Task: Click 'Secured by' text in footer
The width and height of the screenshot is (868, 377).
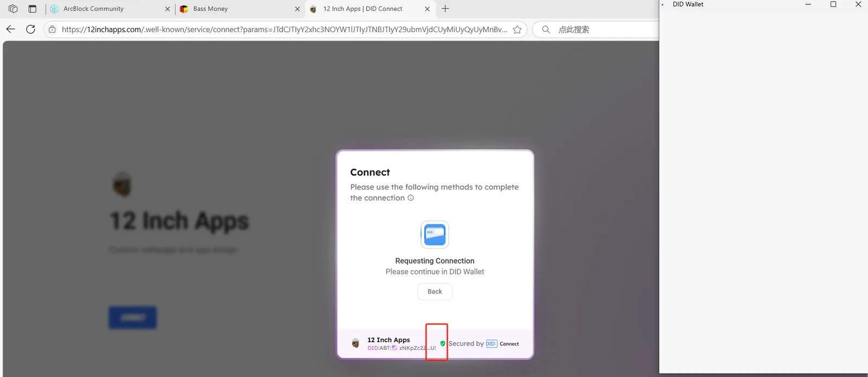Action: 466,343
